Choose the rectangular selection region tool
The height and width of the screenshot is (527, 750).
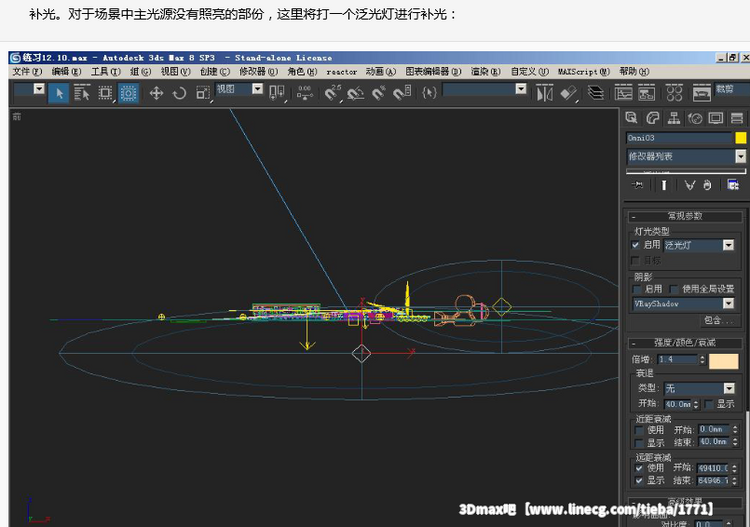[x=105, y=93]
